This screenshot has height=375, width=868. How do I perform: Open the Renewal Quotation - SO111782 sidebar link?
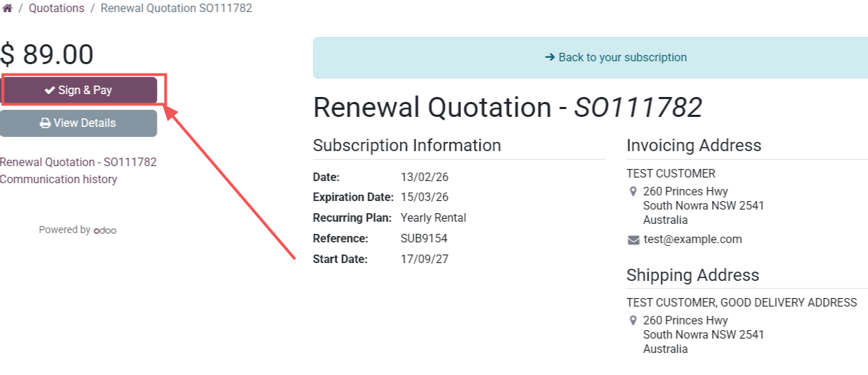(78, 162)
